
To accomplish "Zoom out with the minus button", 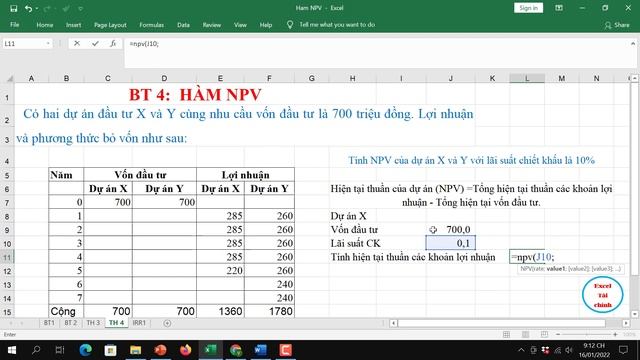I will pyautogui.click(x=558, y=335).
